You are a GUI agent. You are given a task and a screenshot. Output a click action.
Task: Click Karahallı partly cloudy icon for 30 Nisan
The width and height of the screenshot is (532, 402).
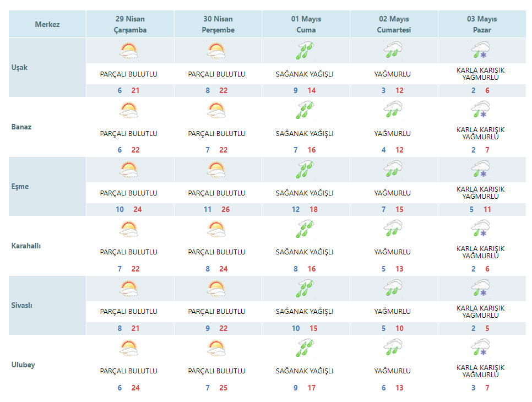pyautogui.click(x=217, y=229)
